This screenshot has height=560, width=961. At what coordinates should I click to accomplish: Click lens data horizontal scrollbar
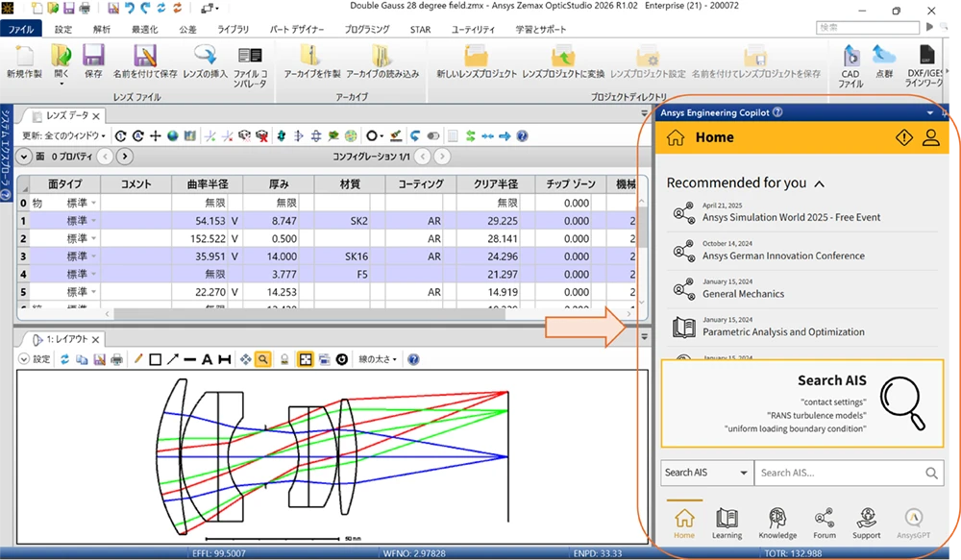click(x=309, y=314)
